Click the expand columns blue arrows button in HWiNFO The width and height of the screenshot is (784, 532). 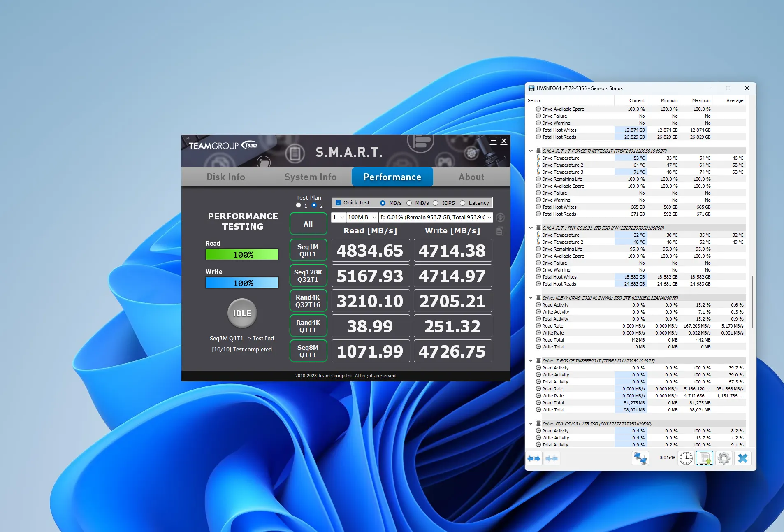point(534,458)
